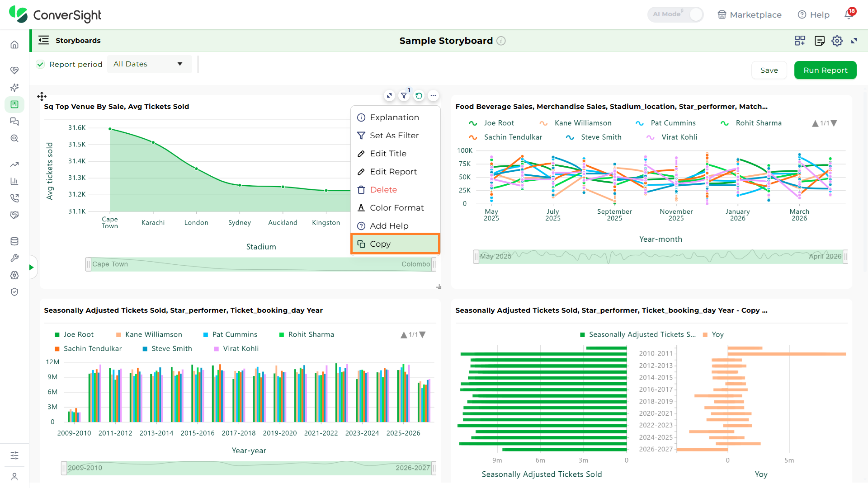This screenshot has height=488, width=868.
Task: Click the move handle on first chart
Action: (x=42, y=96)
